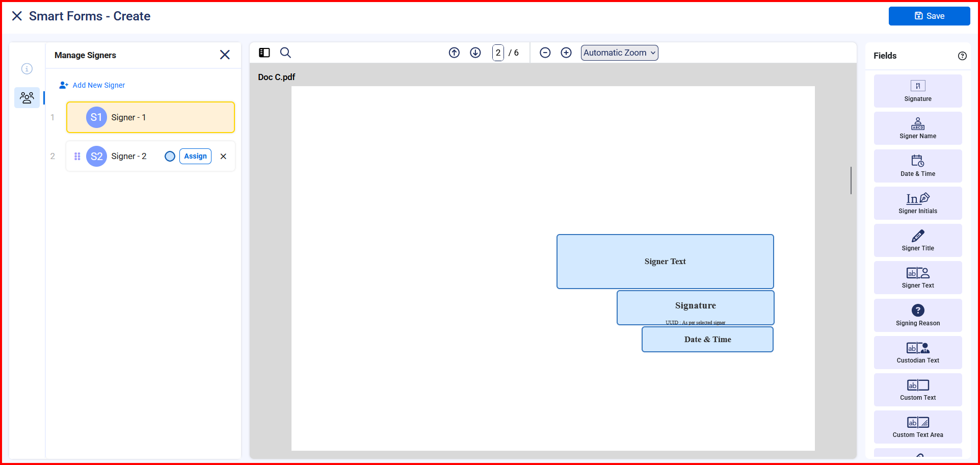
Task: Select the Signer - 1 row
Action: point(150,117)
